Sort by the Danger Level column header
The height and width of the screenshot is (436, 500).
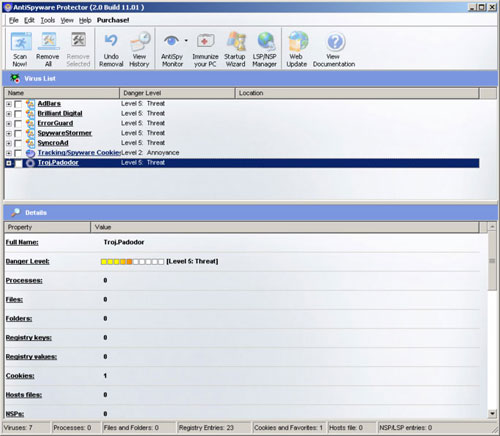pos(177,93)
